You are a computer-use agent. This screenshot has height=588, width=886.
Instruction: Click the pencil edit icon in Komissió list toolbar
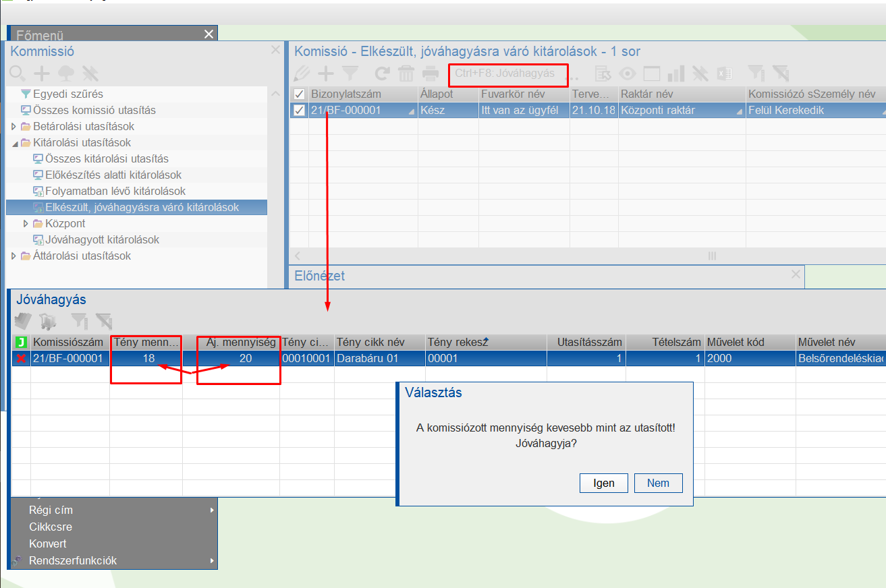click(302, 73)
